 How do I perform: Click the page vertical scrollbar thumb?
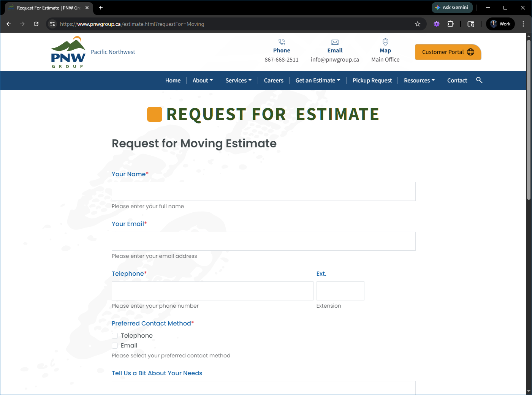[529, 119]
